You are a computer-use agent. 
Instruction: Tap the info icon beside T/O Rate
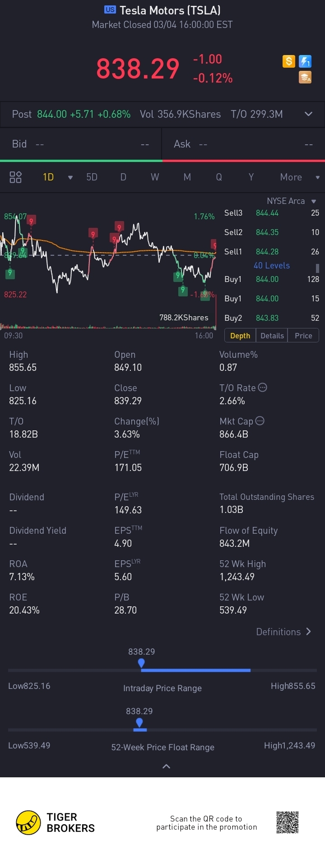coord(262,388)
